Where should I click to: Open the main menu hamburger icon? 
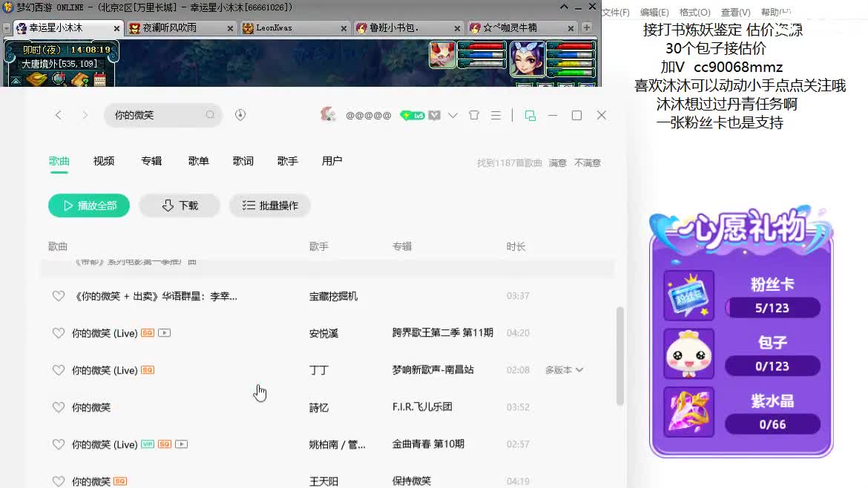(496, 115)
